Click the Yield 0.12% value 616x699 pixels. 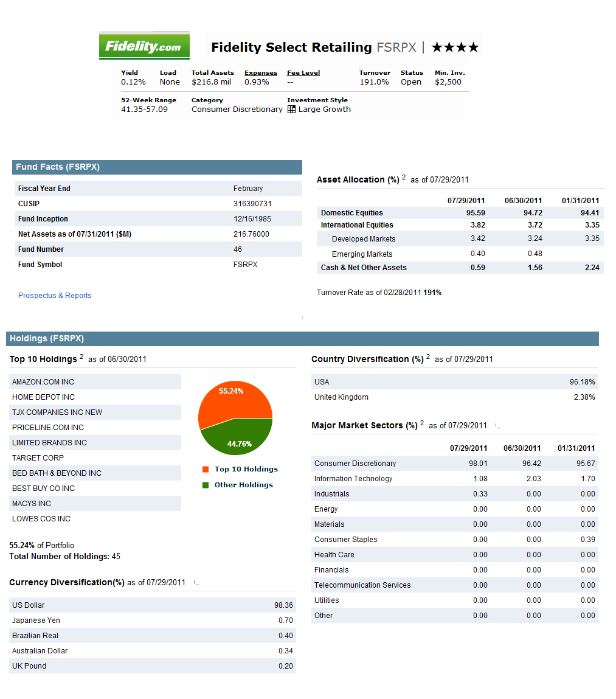133,82
